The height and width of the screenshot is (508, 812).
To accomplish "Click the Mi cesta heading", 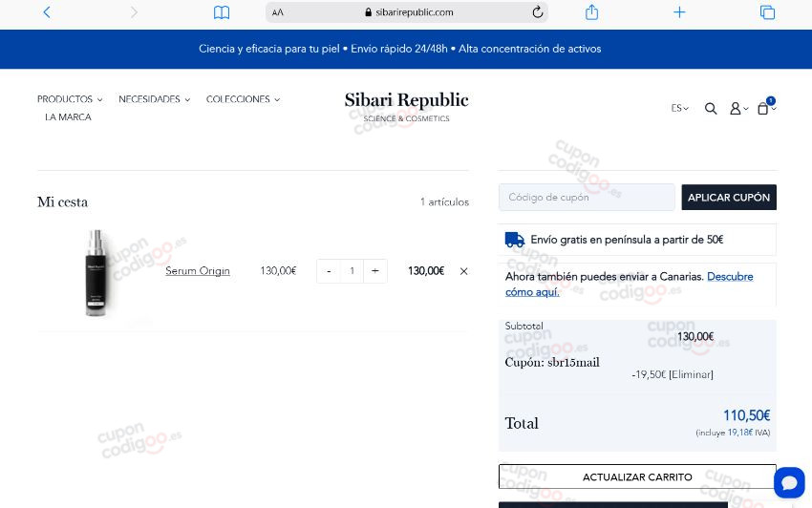I will point(63,201).
